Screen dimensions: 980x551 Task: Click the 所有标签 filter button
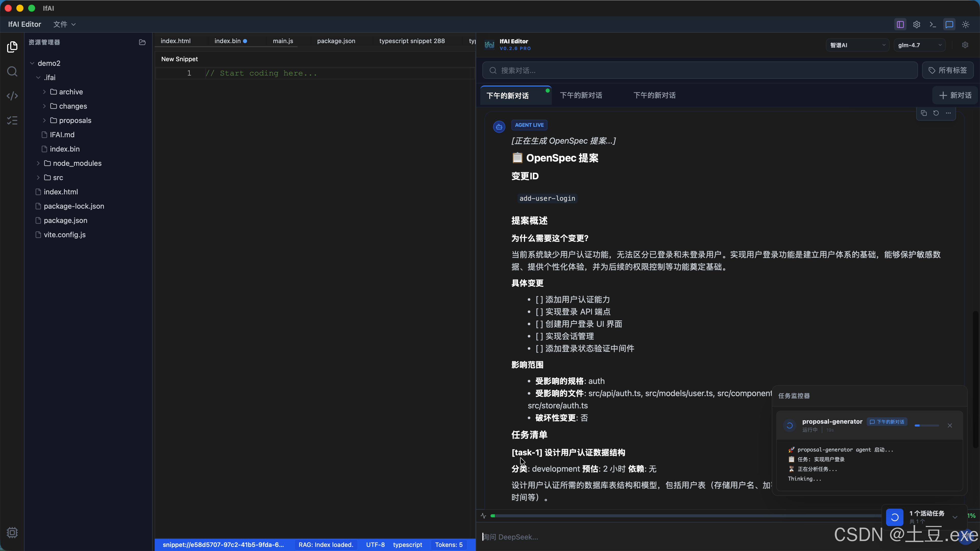tap(948, 70)
